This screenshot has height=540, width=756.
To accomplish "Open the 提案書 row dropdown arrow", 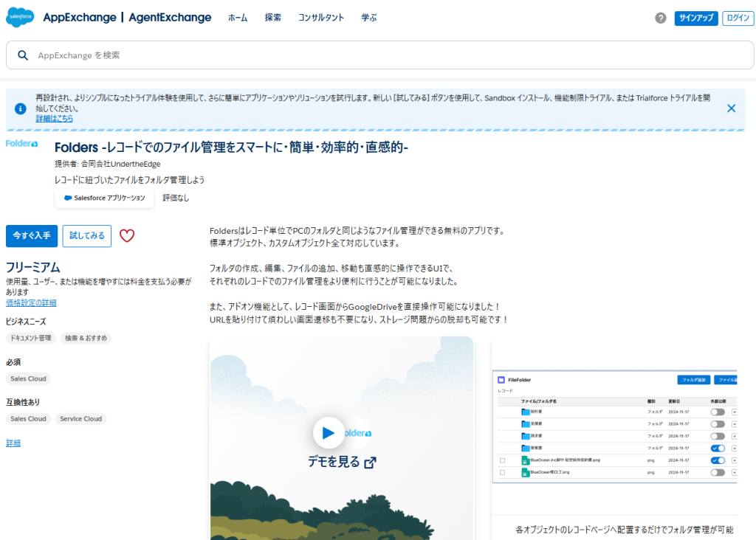I will [x=735, y=448].
